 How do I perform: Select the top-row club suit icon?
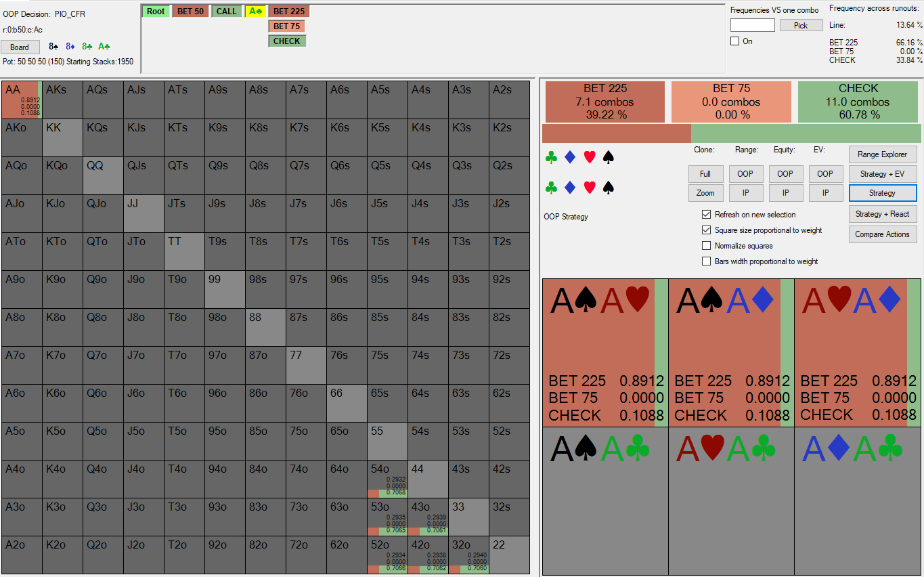click(551, 157)
